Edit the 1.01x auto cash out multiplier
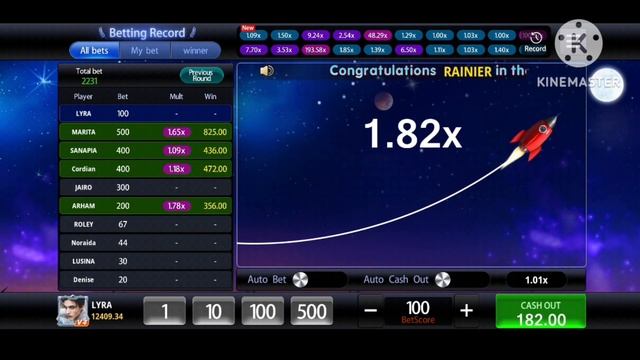 (536, 280)
